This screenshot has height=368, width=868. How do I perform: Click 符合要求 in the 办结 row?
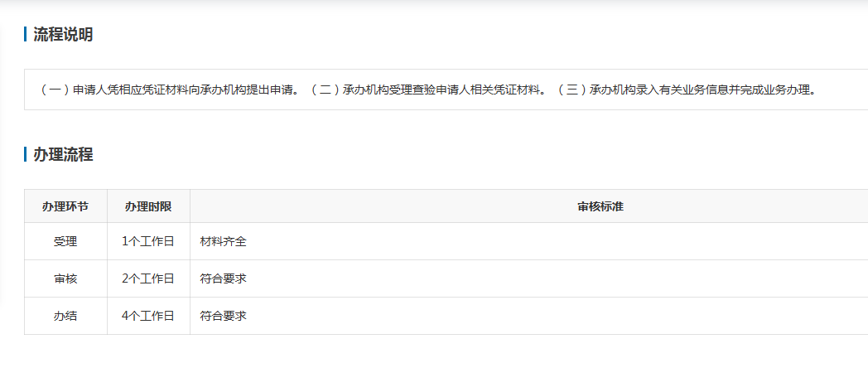[224, 316]
